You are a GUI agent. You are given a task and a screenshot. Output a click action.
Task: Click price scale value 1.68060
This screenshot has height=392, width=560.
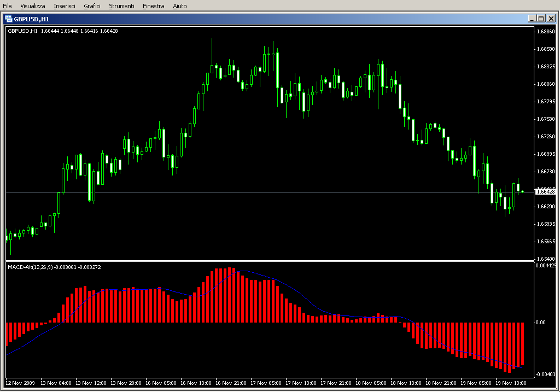(x=546, y=84)
